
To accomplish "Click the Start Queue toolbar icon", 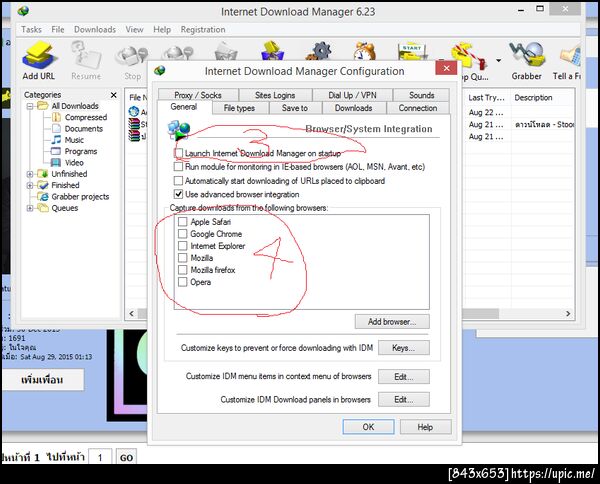I will click(x=412, y=52).
